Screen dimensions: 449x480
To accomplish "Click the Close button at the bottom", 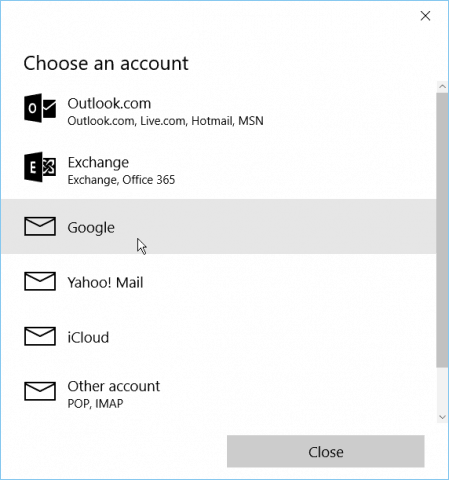I will coord(326,451).
